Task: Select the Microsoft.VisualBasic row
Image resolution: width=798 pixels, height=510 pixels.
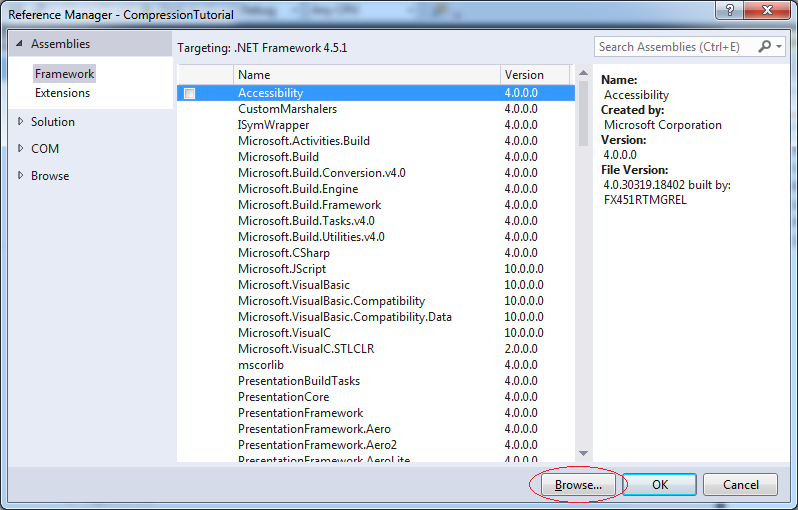Action: (376, 285)
